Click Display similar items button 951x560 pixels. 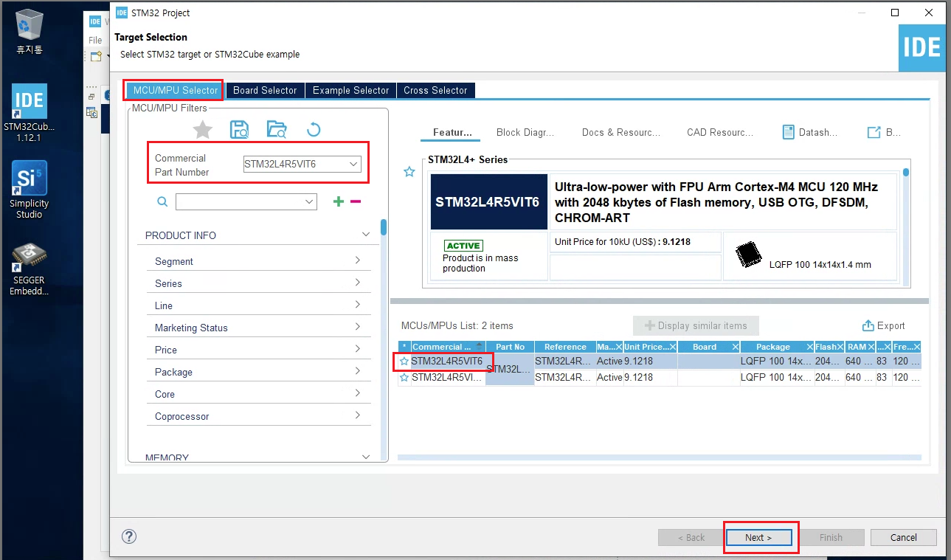(696, 325)
